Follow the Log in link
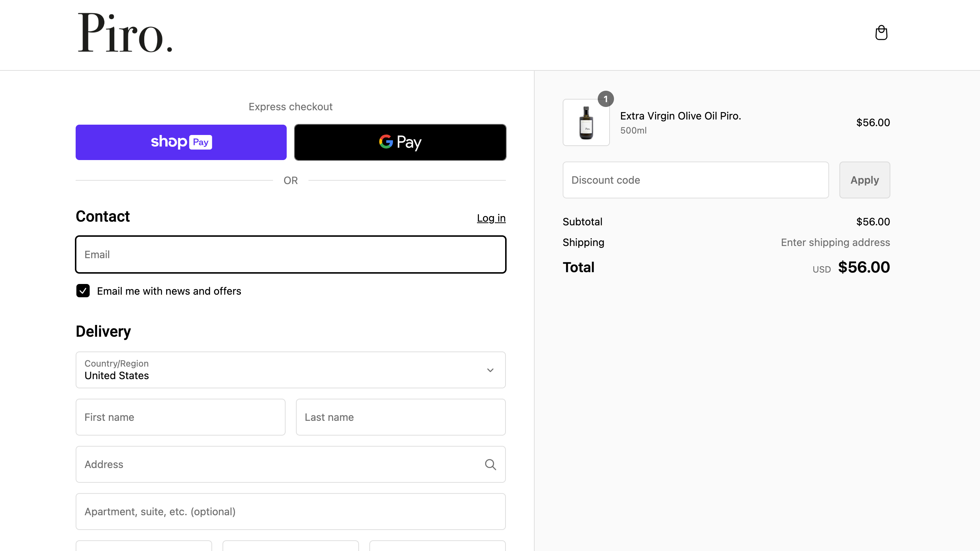This screenshot has width=980, height=551. tap(491, 218)
